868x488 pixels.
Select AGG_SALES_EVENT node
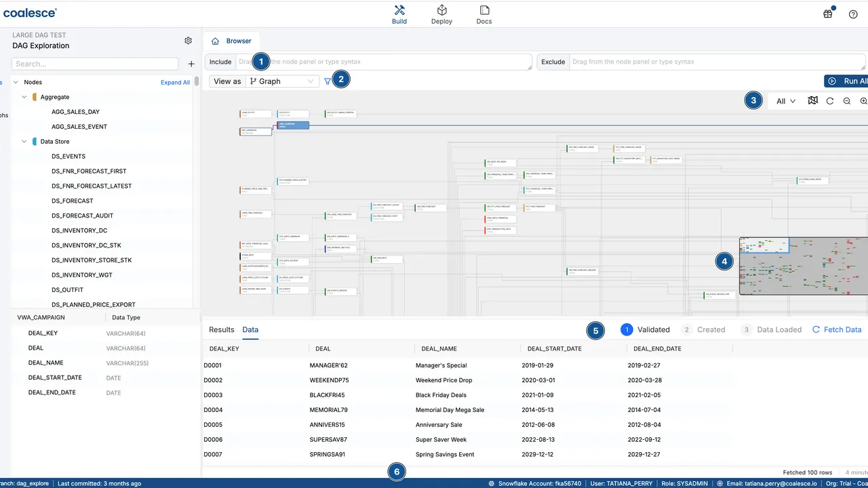(x=79, y=127)
